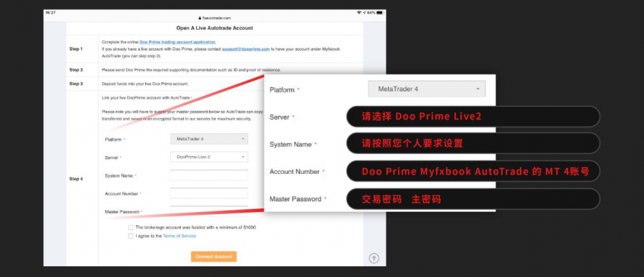
Task: Tick the brokerage account funded $1000 checkbox
Action: pos(131,228)
